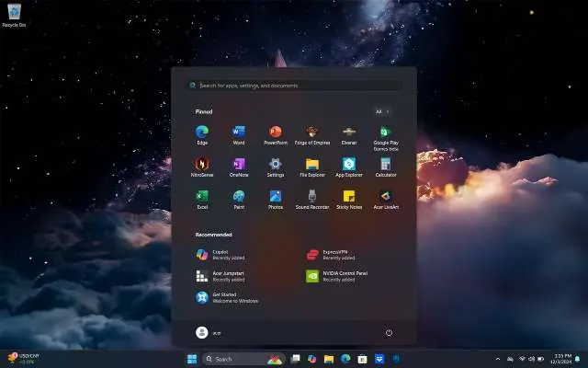Open Get Started, Welcome to Windows
Image resolution: width=588 pixels, height=368 pixels.
[227, 298]
